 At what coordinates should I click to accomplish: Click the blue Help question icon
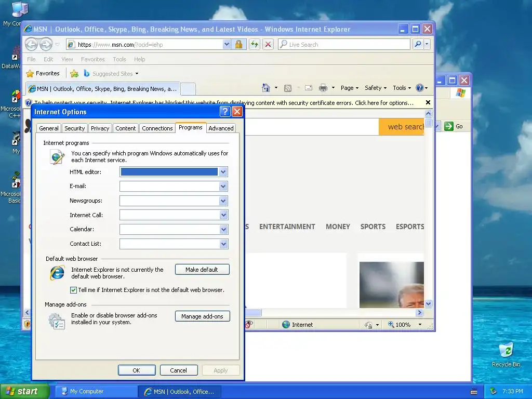[420, 88]
